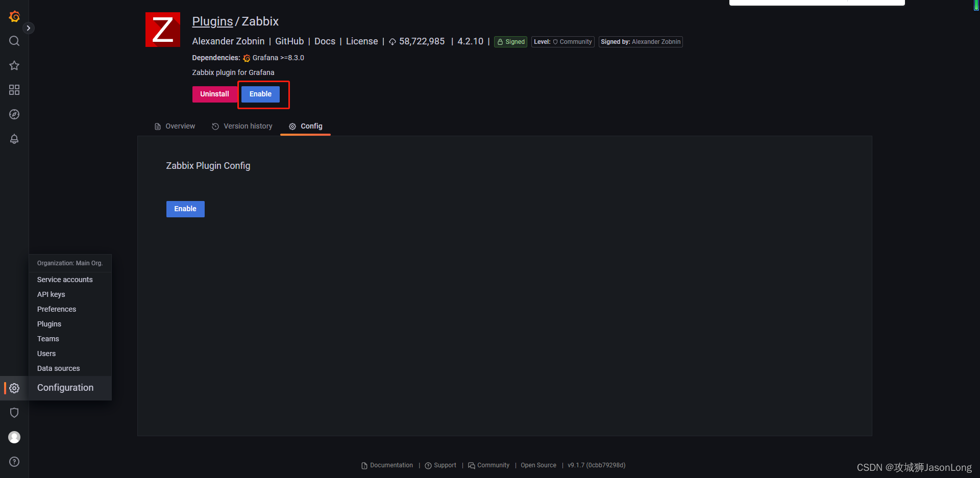This screenshot has width=980, height=478.
Task: Enable plugin using header Enable button
Action: pyautogui.click(x=260, y=94)
